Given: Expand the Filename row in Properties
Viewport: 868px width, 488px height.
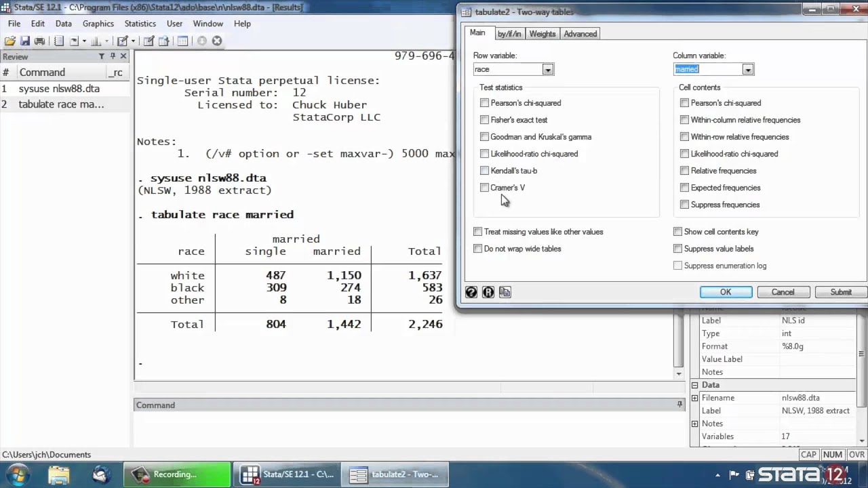Looking at the screenshot, I should click(694, 398).
